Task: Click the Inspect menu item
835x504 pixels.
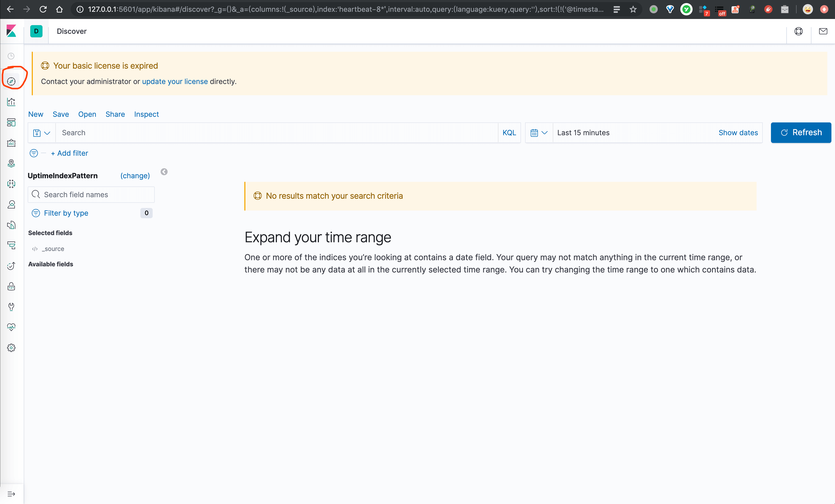Action: 147,114
